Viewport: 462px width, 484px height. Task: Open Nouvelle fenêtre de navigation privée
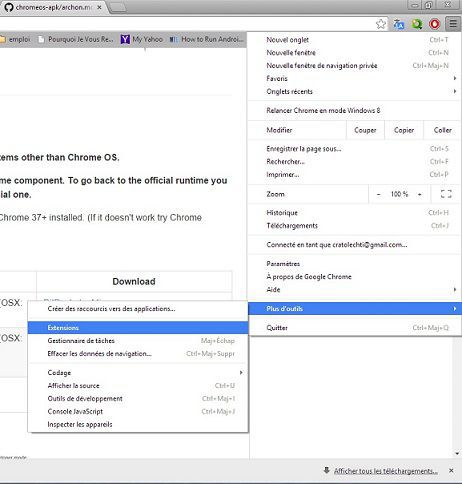pos(355,66)
